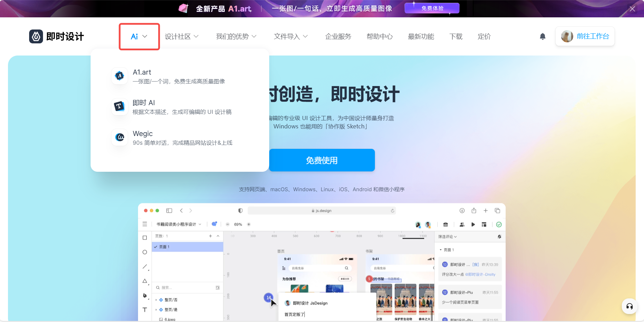Collapse the 页面 1 comment group
Viewport: 644px width, 322px height.
[x=441, y=250]
